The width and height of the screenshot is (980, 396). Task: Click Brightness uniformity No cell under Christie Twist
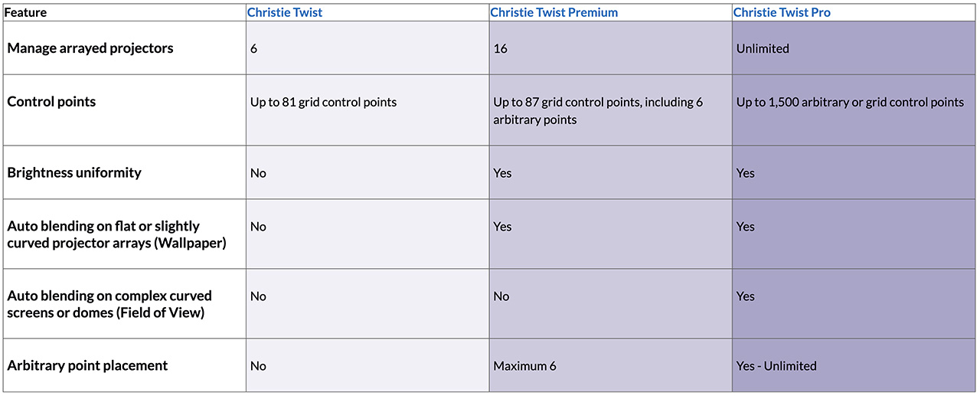point(258,173)
